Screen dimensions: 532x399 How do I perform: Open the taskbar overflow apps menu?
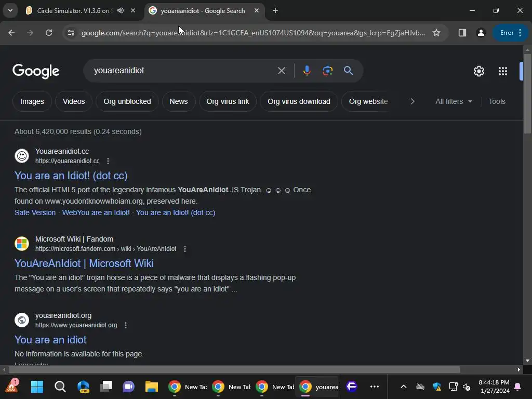(375, 387)
